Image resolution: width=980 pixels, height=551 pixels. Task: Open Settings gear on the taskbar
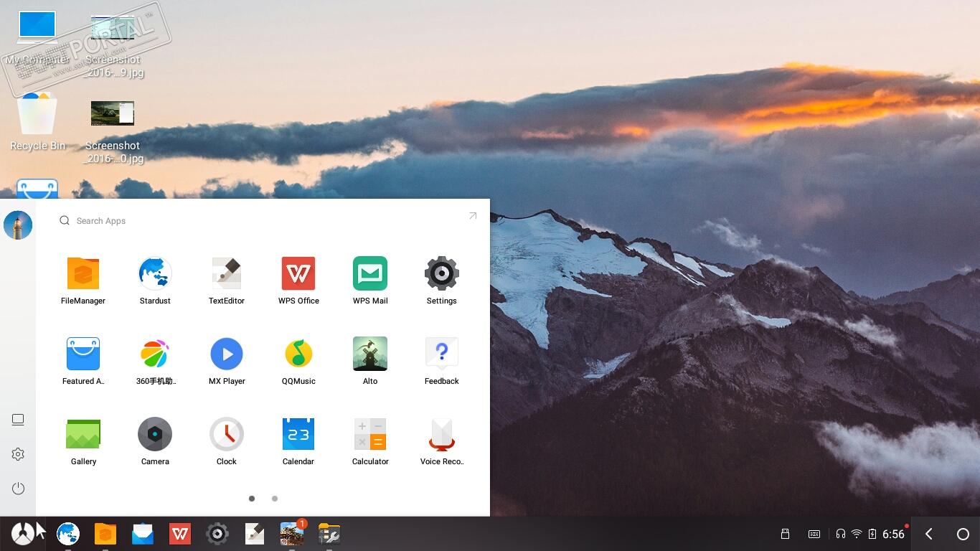217,534
